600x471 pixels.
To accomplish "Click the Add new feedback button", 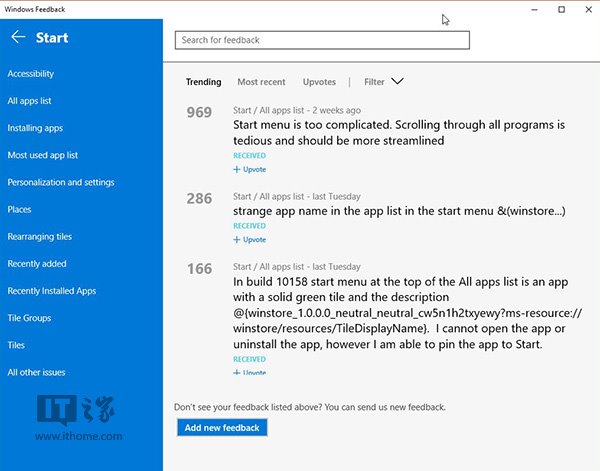I will click(221, 428).
